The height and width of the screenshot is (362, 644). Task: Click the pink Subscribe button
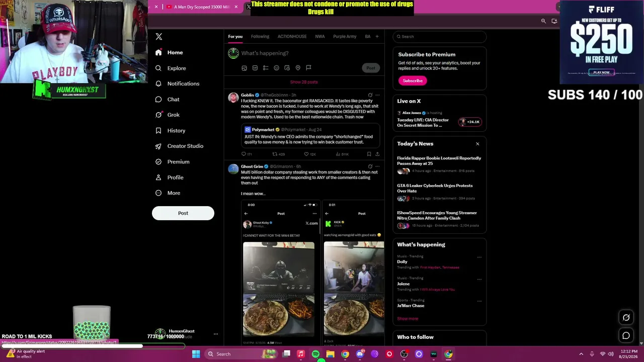point(413,80)
